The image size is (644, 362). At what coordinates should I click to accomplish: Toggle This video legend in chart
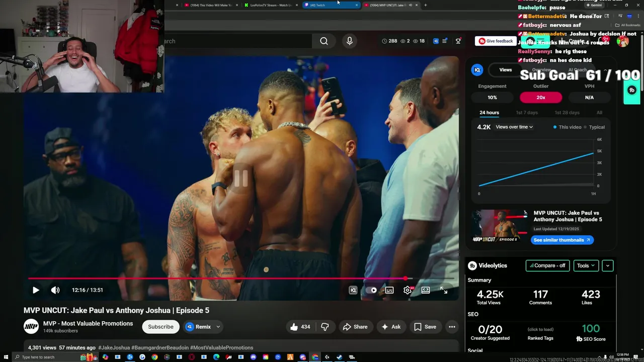click(568, 127)
